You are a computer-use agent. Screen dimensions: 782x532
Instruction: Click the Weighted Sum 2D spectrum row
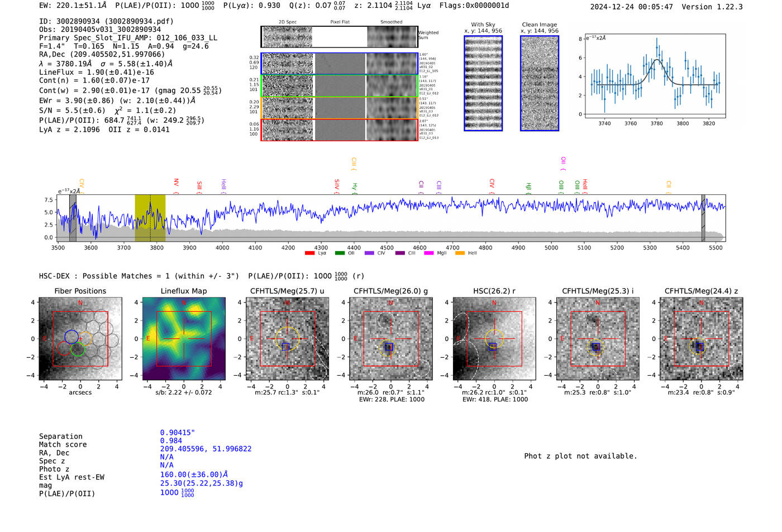pyautogui.click(x=339, y=37)
